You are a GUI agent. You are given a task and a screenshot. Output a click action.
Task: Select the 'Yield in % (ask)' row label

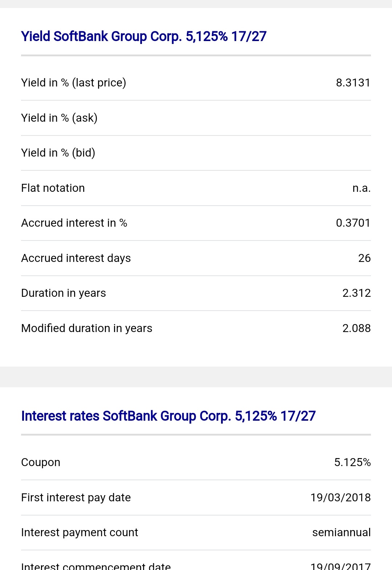point(59,118)
